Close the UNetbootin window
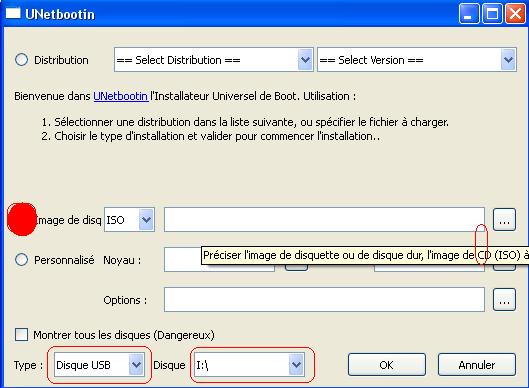The width and height of the screenshot is (529, 388). (x=515, y=14)
